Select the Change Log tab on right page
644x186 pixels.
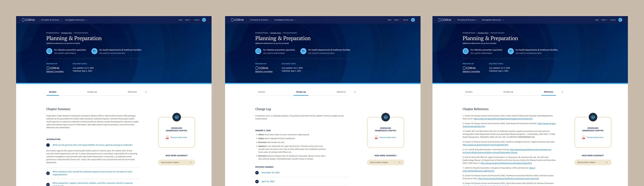pos(508,92)
